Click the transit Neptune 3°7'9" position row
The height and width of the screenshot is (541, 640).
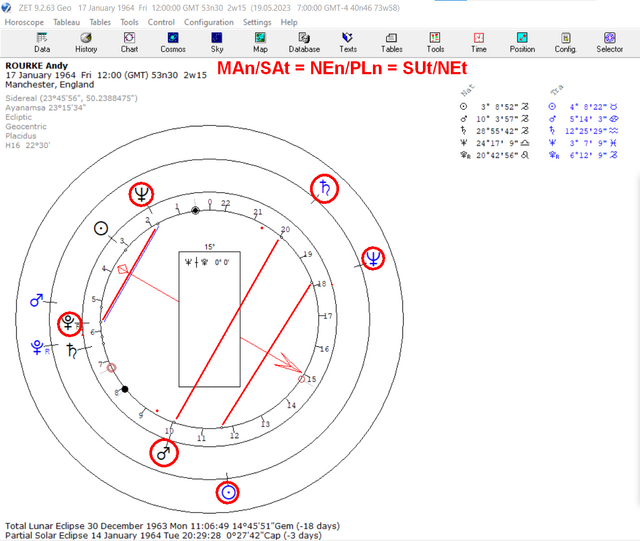coord(583,143)
